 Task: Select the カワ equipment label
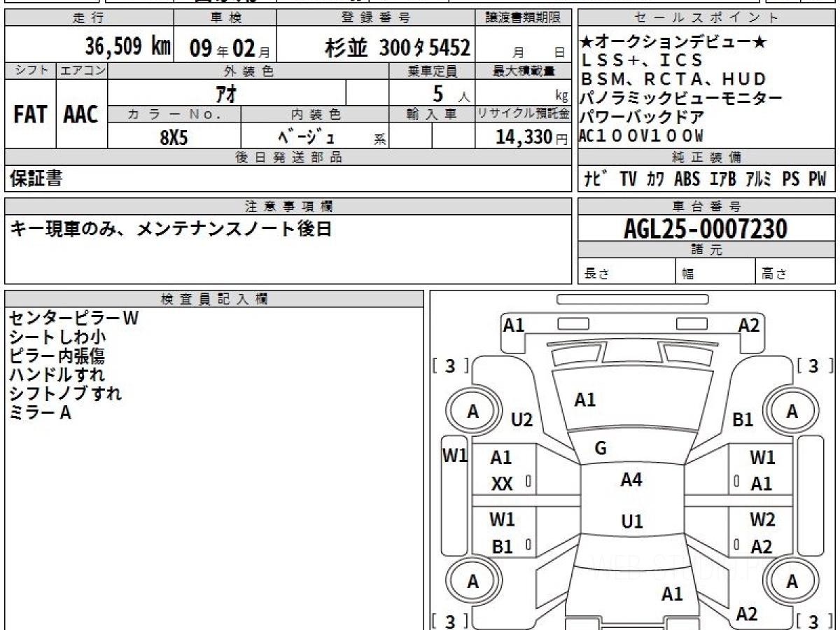656,179
